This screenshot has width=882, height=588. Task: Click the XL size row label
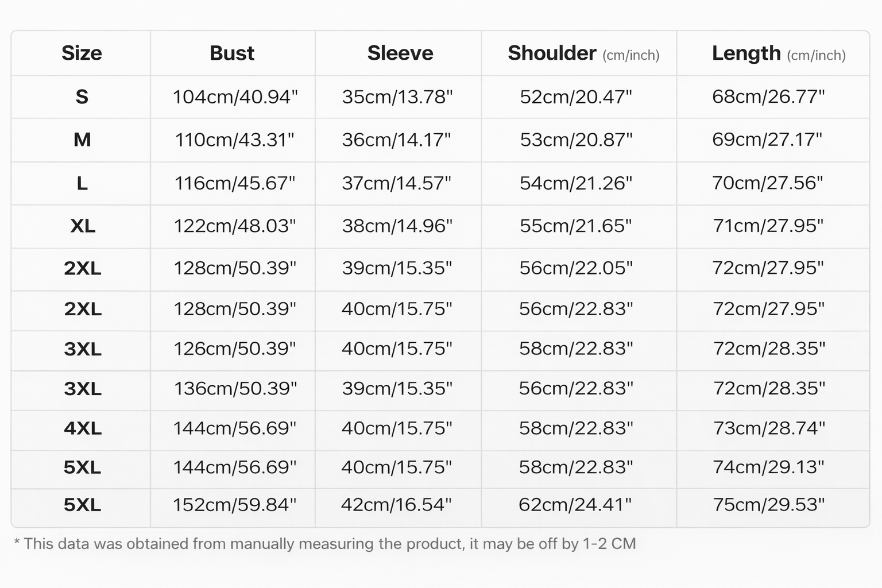(83, 226)
